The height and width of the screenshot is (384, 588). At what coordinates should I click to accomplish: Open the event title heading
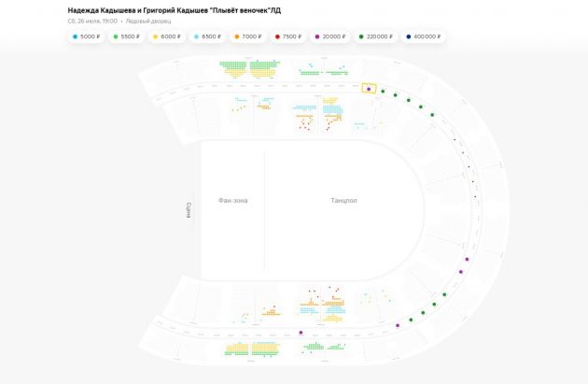pyautogui.click(x=174, y=10)
